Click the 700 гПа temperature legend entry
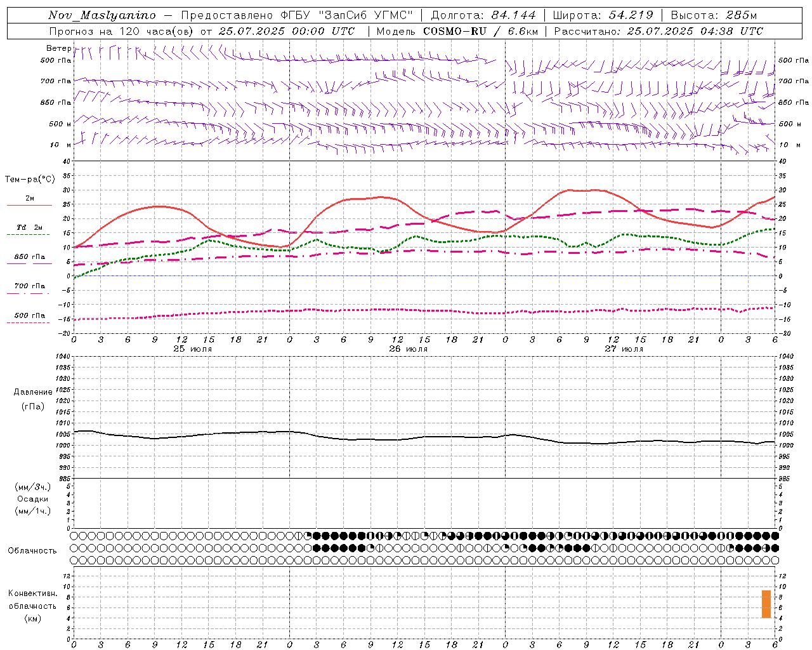This screenshot has width=812, height=650. pos(30,286)
